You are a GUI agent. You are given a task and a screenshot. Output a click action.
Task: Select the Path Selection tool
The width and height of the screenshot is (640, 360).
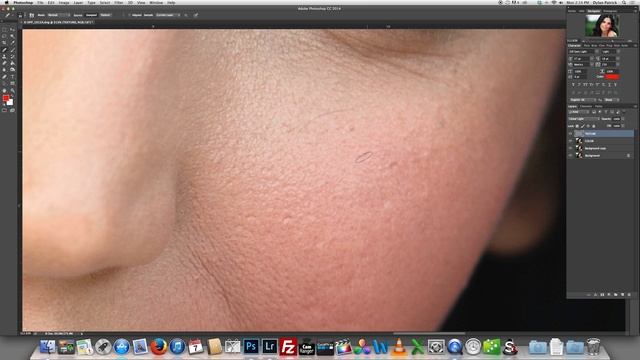click(x=4, y=83)
